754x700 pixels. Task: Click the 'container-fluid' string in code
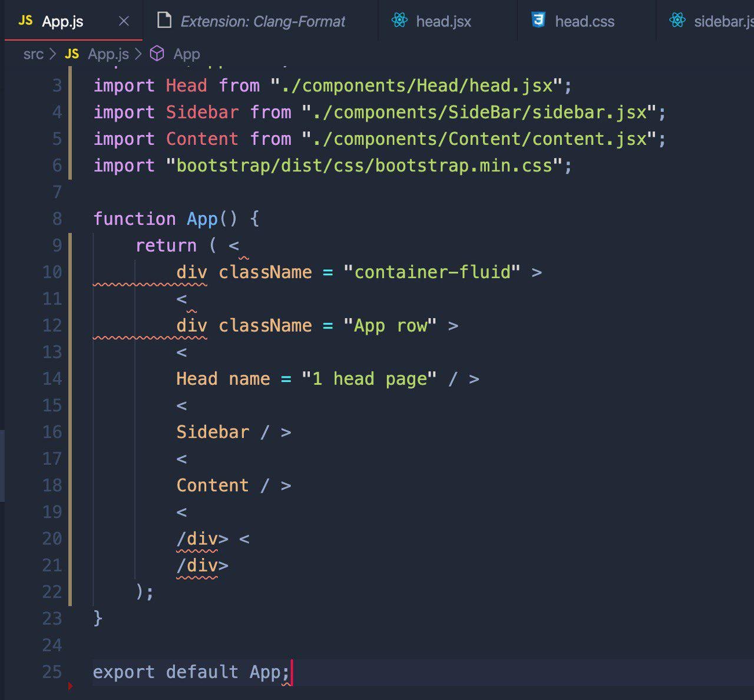coord(432,272)
